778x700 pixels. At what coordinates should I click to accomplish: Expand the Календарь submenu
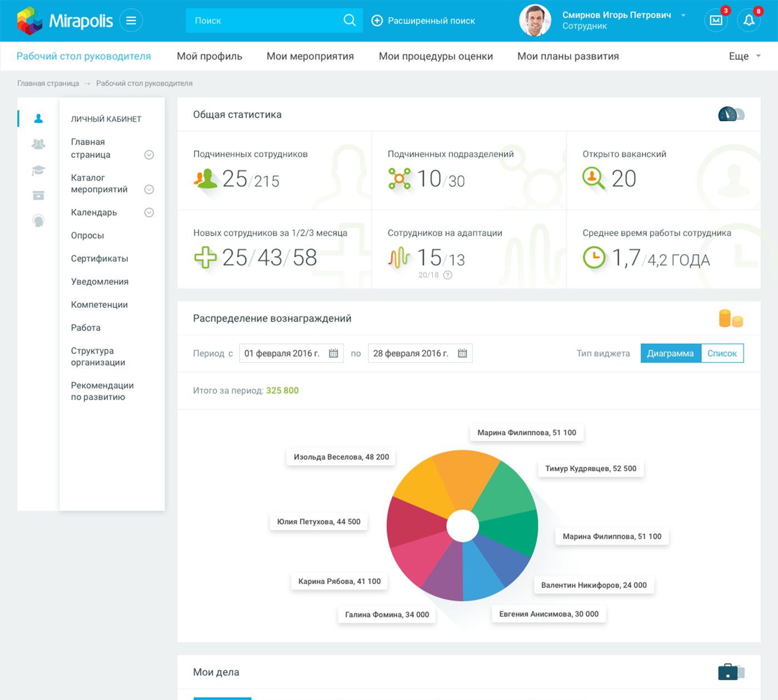click(149, 213)
